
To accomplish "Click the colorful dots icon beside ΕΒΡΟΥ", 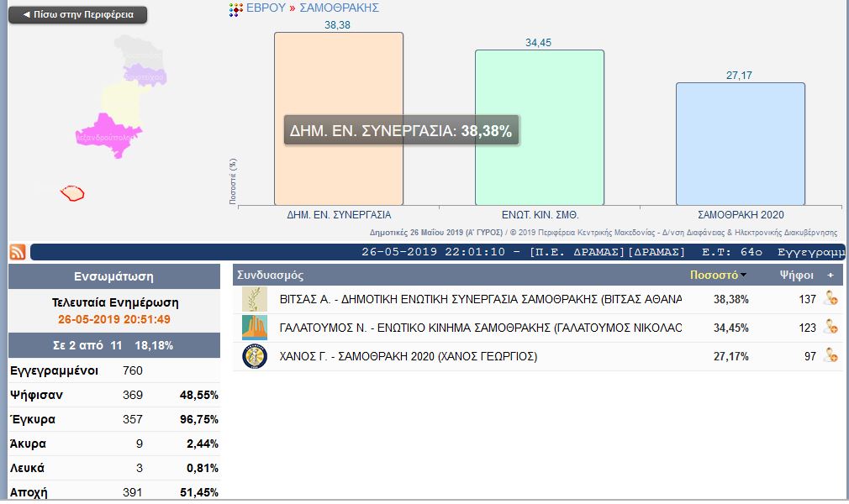I will pos(236,8).
